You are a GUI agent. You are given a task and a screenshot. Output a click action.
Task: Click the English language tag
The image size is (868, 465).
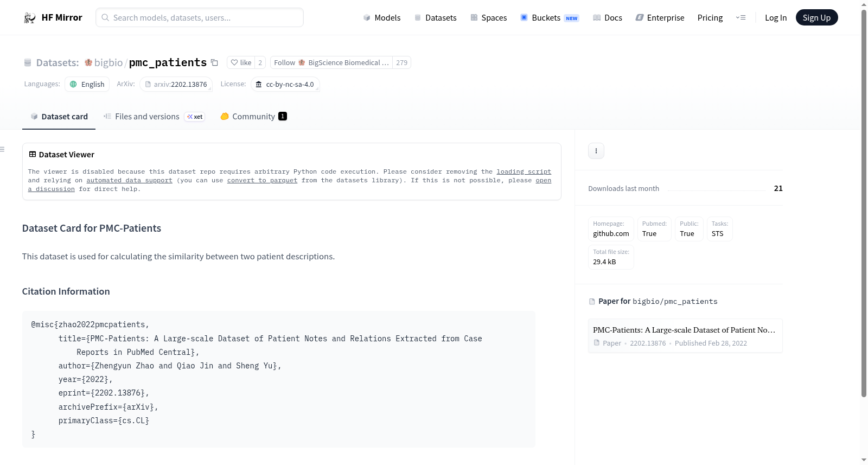click(87, 84)
